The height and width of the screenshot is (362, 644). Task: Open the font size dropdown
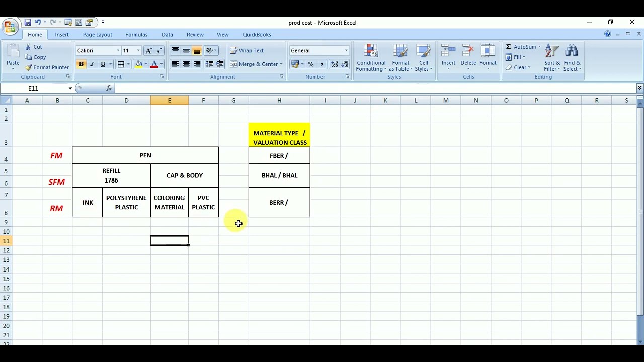(138, 51)
